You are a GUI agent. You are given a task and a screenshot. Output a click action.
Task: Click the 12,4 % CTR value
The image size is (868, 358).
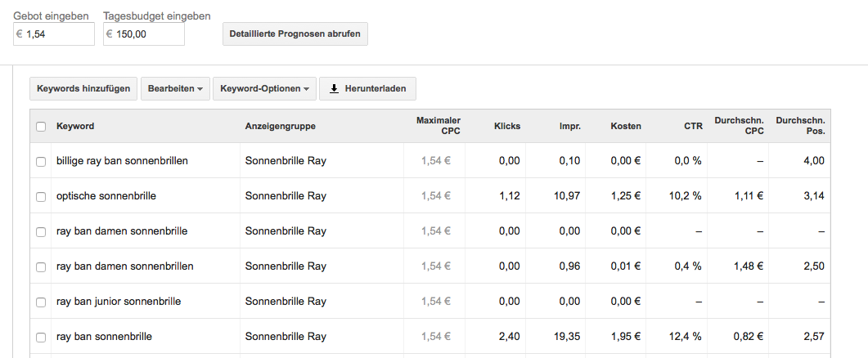tap(686, 337)
